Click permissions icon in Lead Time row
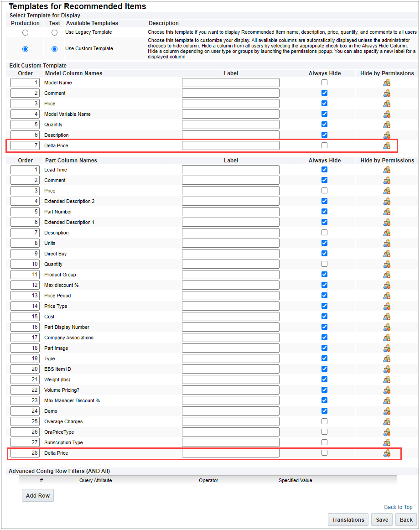This screenshot has height=530, width=420. tap(387, 170)
